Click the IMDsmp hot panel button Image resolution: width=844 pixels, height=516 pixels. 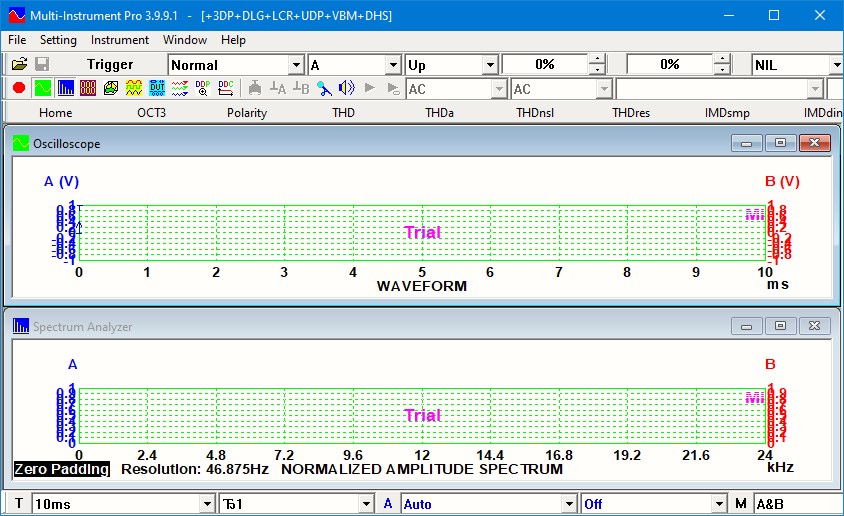727,112
